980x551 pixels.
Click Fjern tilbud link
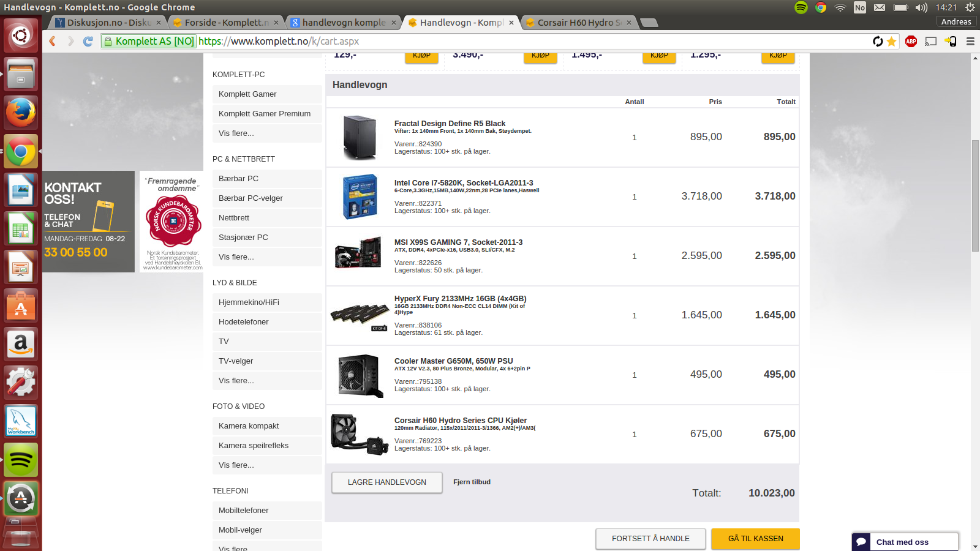point(472,482)
